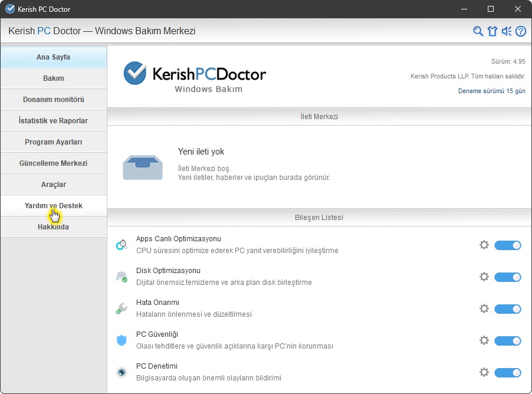
Task: Open settings gear for Disk Optimizasyonu
Action: (x=484, y=277)
